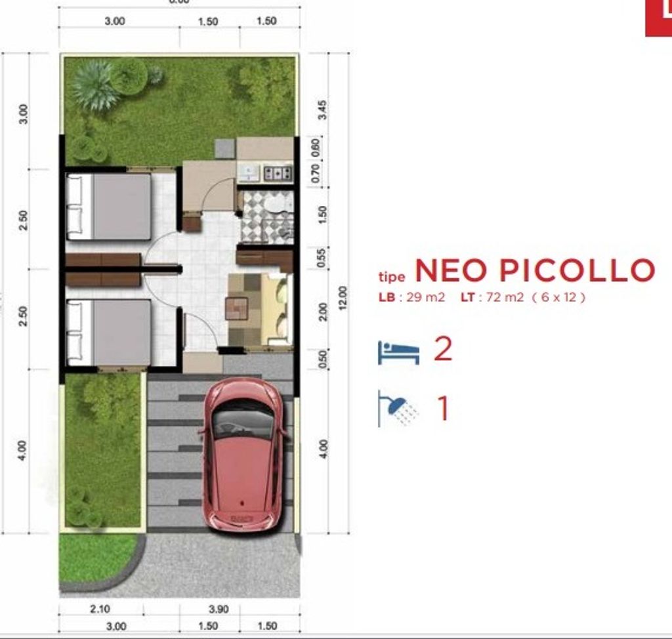Click the "3.90" dimension at the bottom

pos(219,609)
